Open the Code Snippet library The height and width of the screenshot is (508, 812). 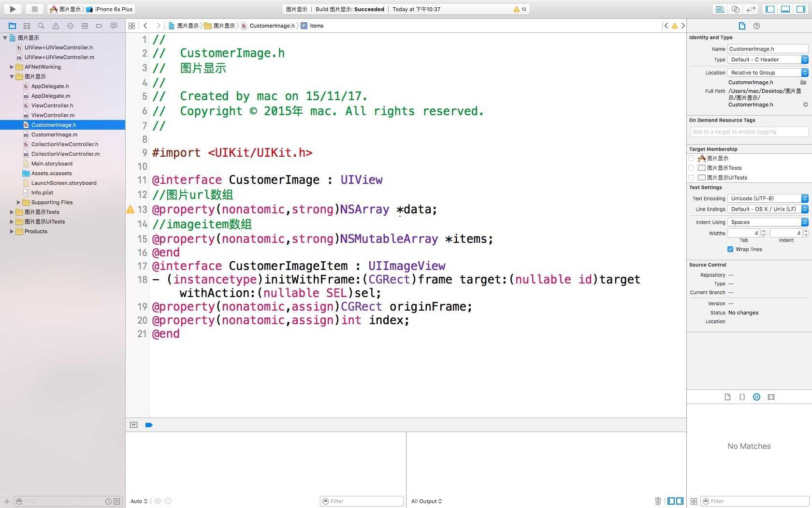click(x=742, y=397)
